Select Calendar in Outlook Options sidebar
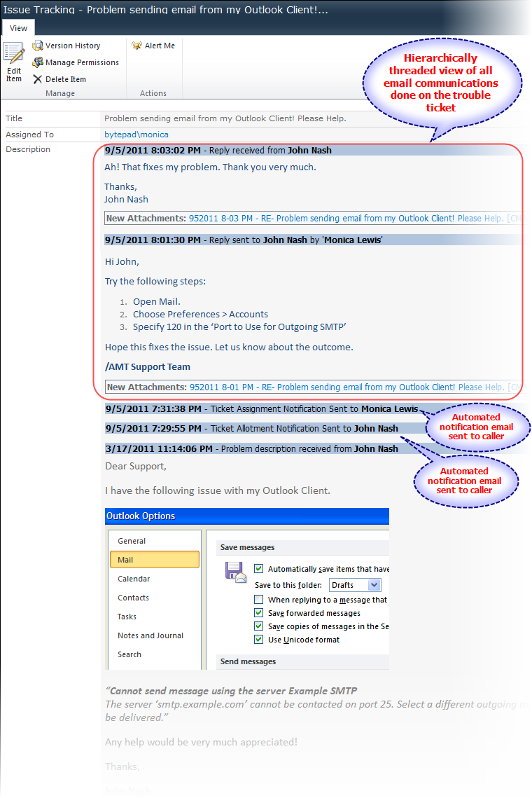The image size is (532, 798). point(134,579)
